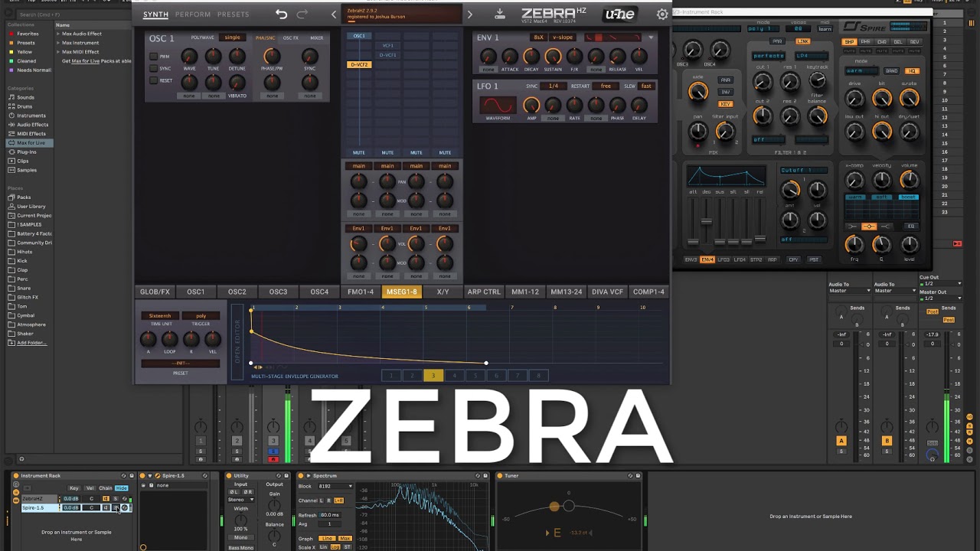Switch to the PERFORM tab in Zebra
This screenshot has width=980, height=551.
[193, 15]
